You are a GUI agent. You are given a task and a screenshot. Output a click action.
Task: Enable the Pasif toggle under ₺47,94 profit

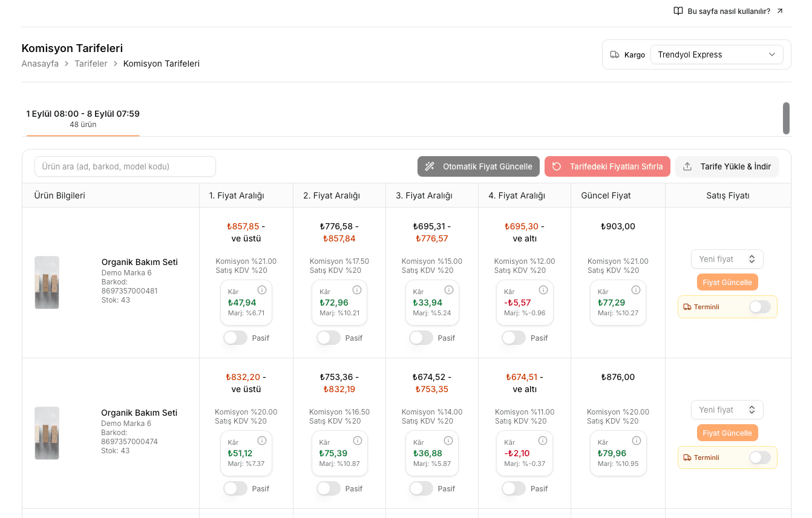point(235,338)
